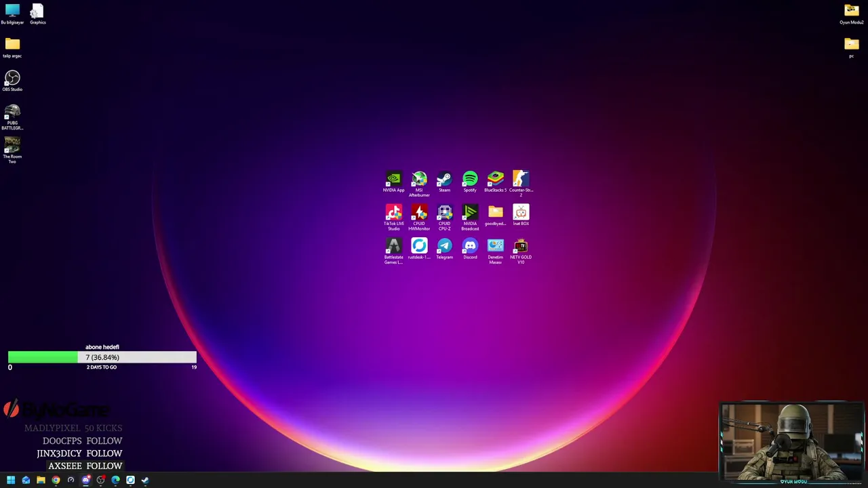Image resolution: width=868 pixels, height=488 pixels.
Task: Open the Windows Start menu
Action: pos(11,480)
